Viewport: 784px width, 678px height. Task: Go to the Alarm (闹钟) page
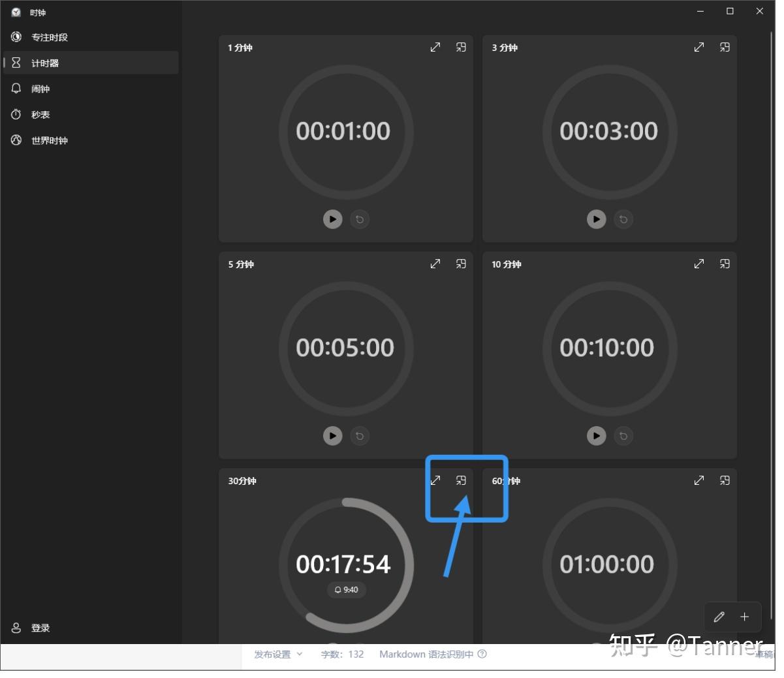(91, 89)
